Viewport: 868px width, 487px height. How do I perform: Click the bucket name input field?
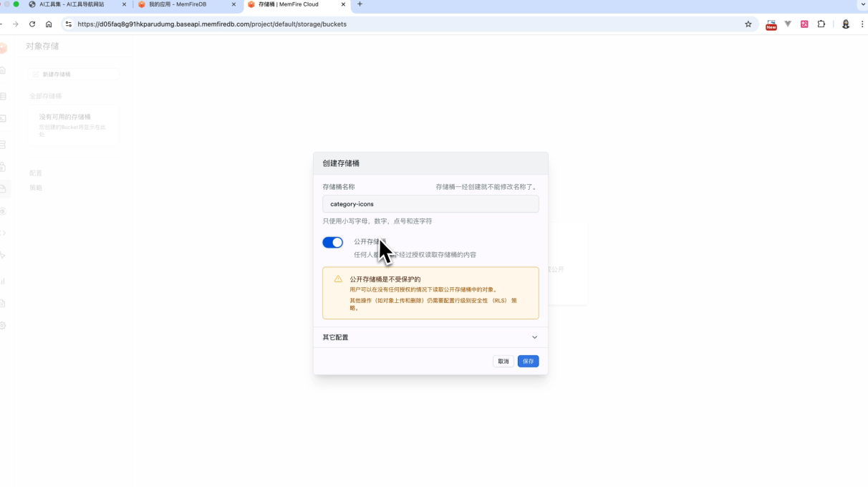[x=430, y=204]
